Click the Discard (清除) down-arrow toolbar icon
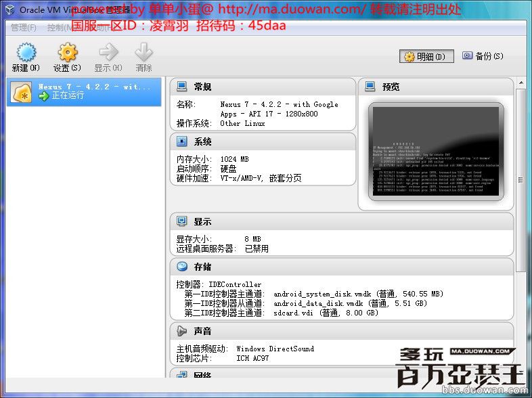The image size is (532, 398). (144, 53)
